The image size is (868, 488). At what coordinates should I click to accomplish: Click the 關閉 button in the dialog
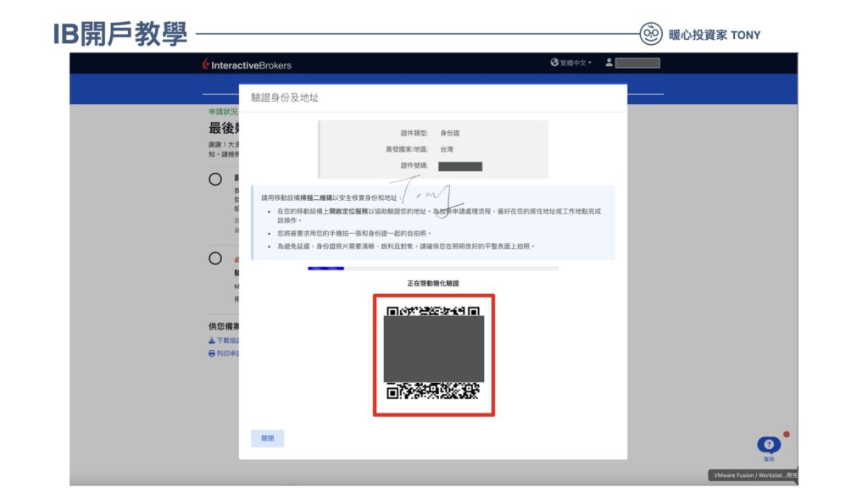267,438
